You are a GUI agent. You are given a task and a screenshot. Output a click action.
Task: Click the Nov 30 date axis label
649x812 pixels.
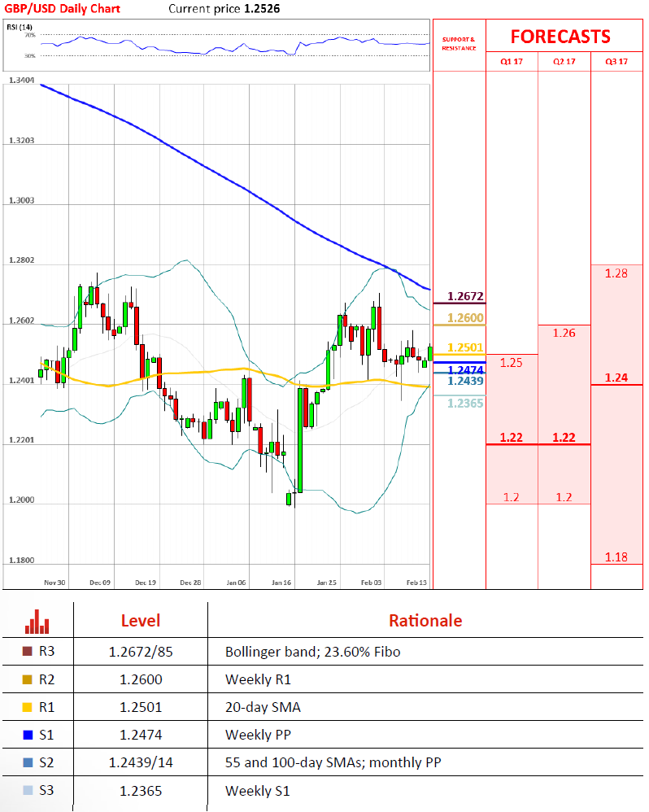click(54, 583)
